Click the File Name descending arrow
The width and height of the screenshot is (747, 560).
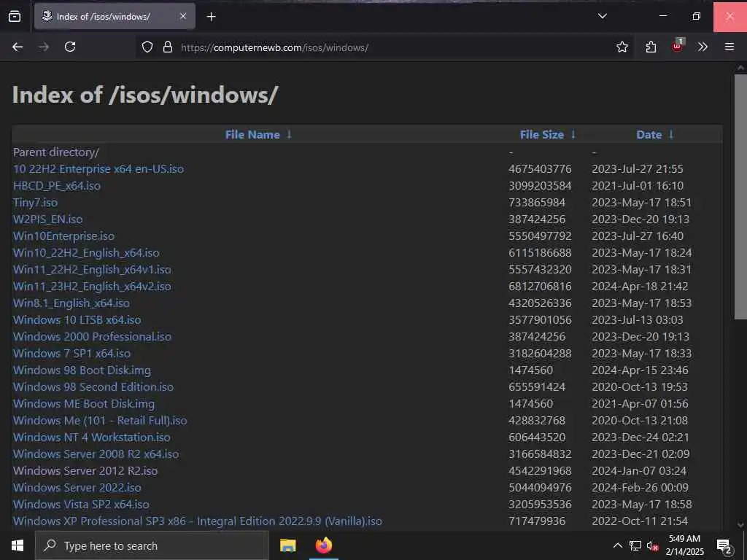(x=289, y=135)
